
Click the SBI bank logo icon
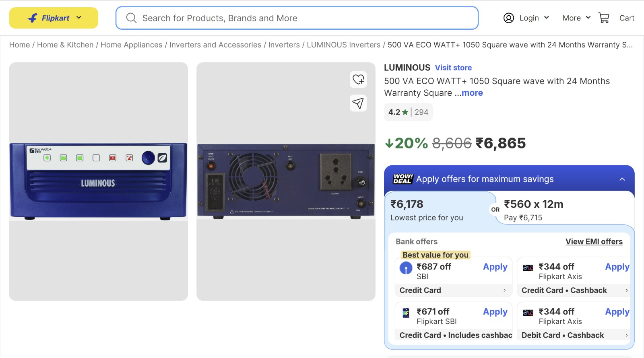[406, 268]
